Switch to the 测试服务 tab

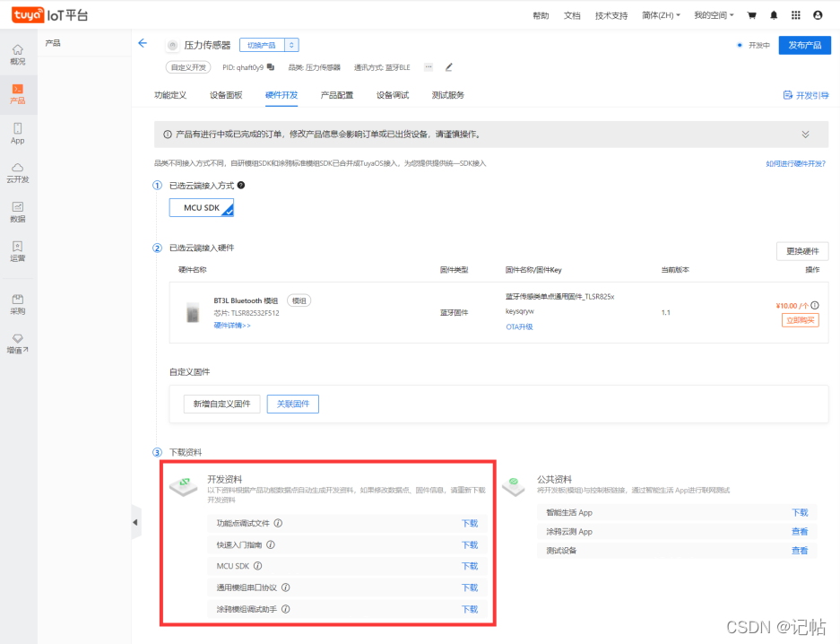click(x=448, y=95)
